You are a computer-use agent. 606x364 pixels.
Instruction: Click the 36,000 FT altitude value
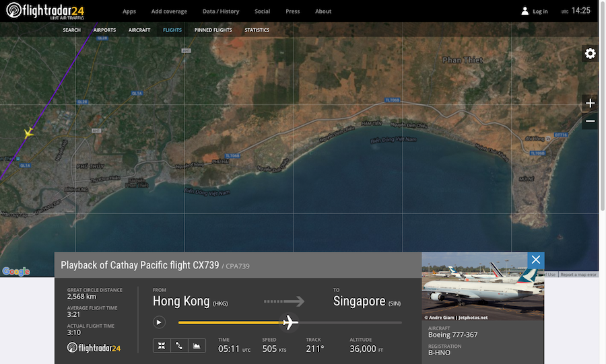click(366, 349)
